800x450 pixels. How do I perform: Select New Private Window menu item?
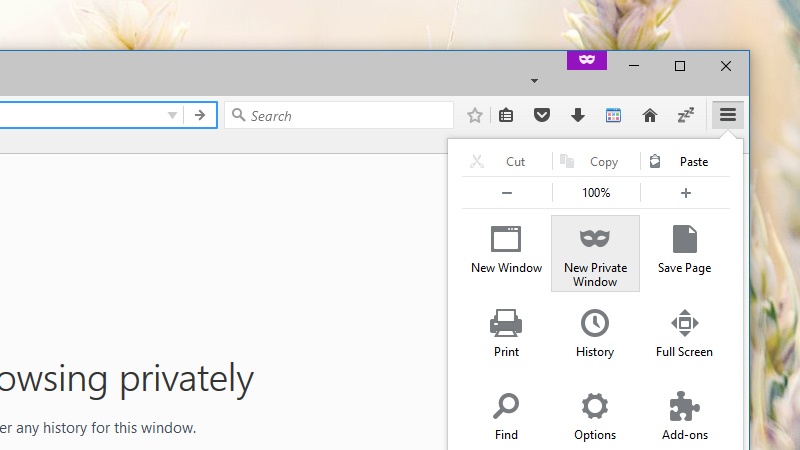click(x=595, y=253)
